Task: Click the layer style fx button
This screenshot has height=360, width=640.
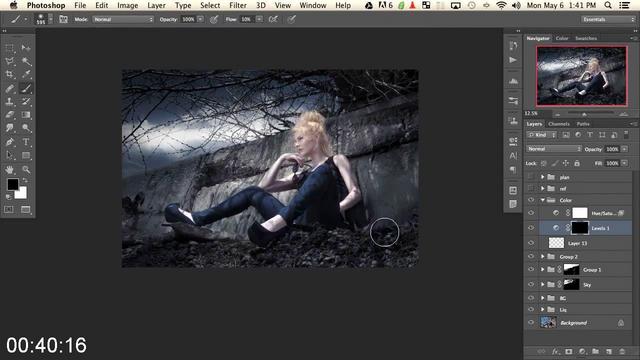Action: 555,351
